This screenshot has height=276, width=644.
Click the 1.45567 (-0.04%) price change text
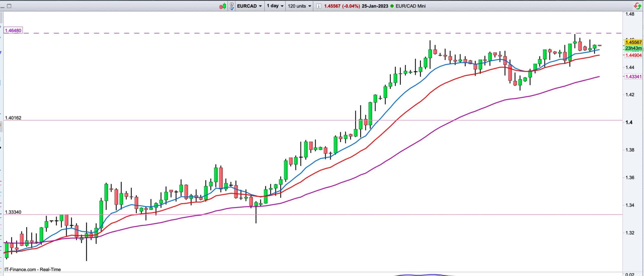pos(342,6)
